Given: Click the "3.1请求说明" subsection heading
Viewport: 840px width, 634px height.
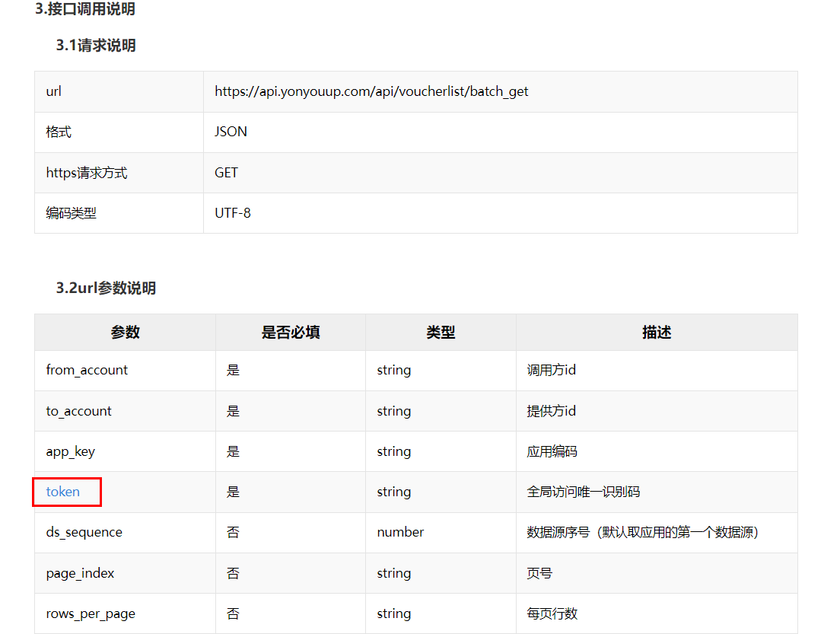Looking at the screenshot, I should (96, 46).
